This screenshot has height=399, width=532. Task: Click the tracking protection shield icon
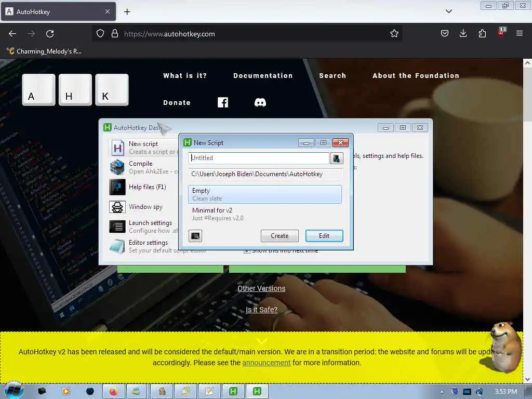(100, 34)
